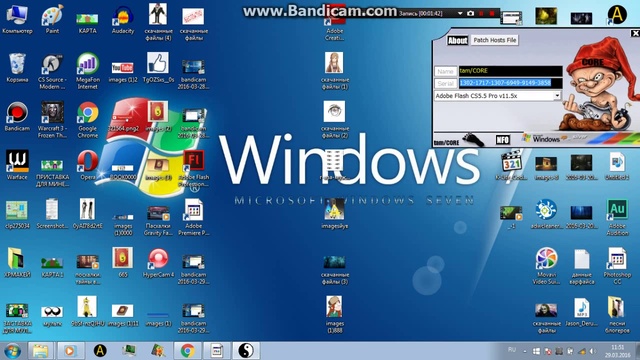Viewport: 640px width, 360px height.
Task: Click the About button in keygen window
Action: [458, 40]
